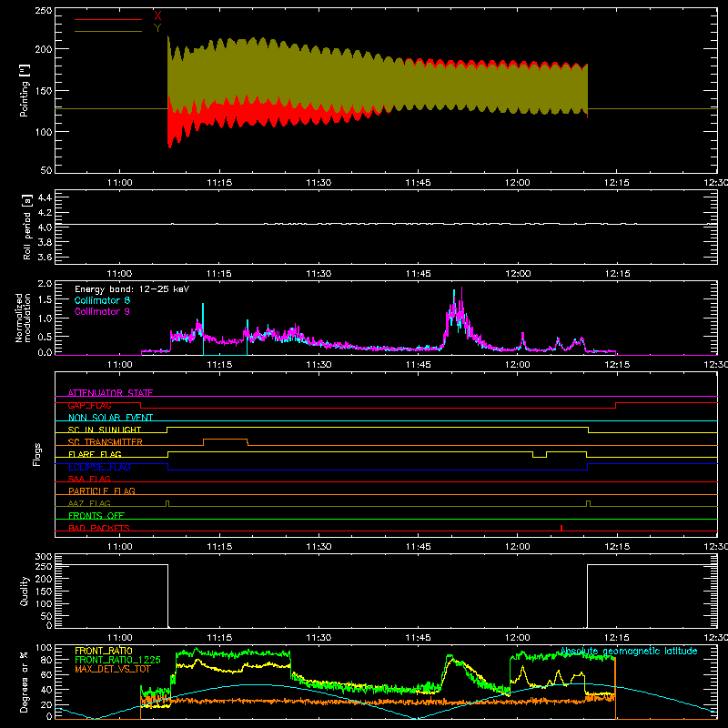
Task: Click the NON_SOLAR_EVENT flag label
Action: (x=110, y=418)
